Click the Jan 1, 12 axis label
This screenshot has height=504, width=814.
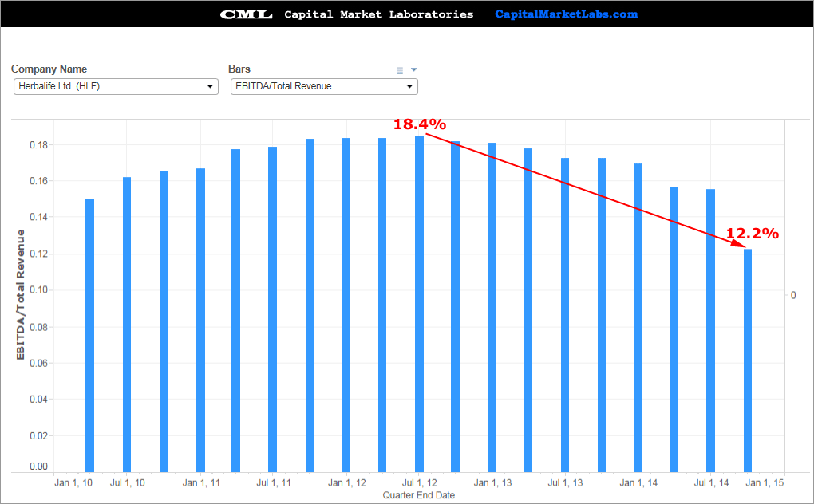pyautogui.click(x=347, y=482)
